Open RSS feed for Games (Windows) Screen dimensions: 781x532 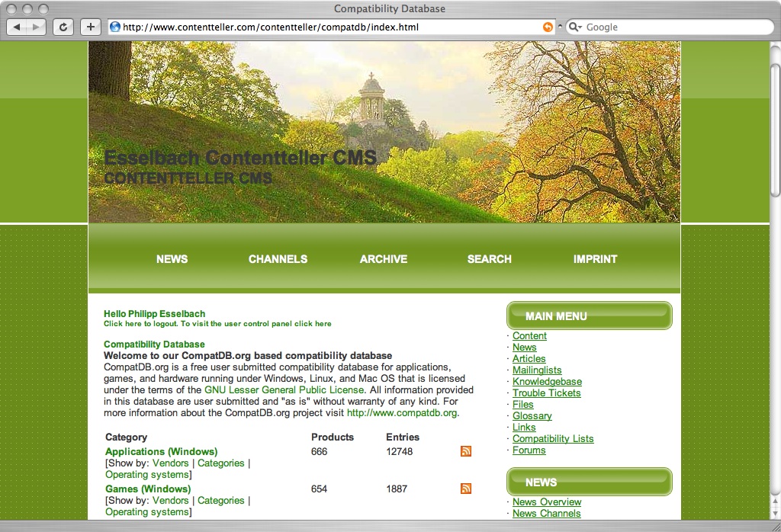point(466,489)
